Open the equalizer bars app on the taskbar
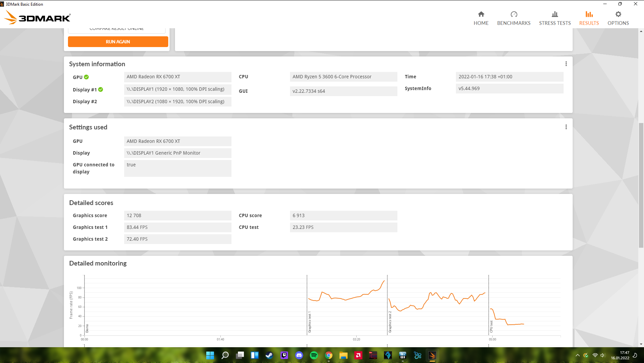 tap(403, 355)
